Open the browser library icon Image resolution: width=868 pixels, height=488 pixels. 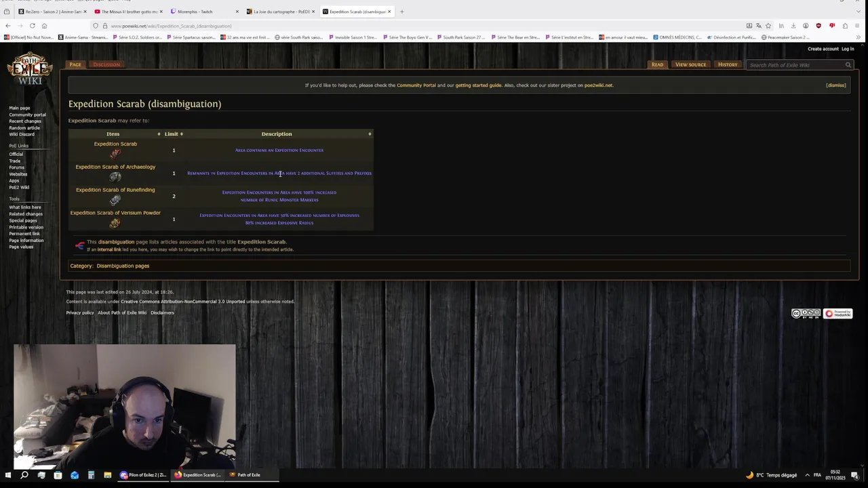click(x=781, y=26)
